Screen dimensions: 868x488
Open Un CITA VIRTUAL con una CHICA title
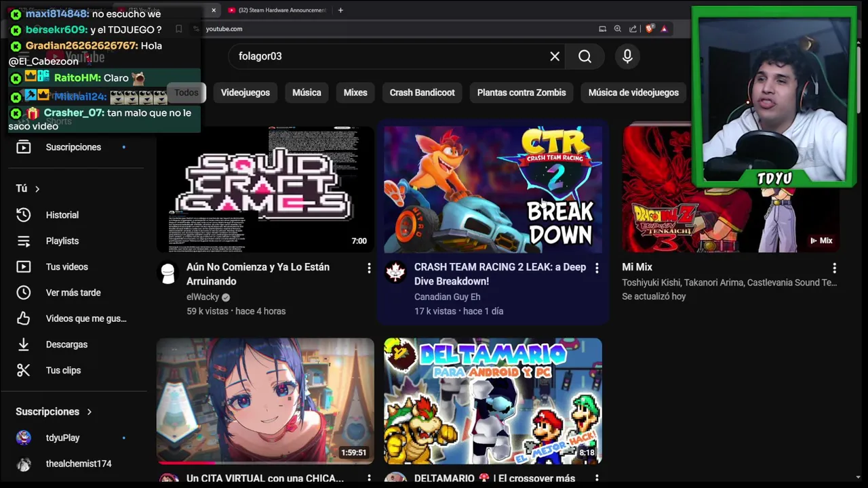[x=265, y=479]
